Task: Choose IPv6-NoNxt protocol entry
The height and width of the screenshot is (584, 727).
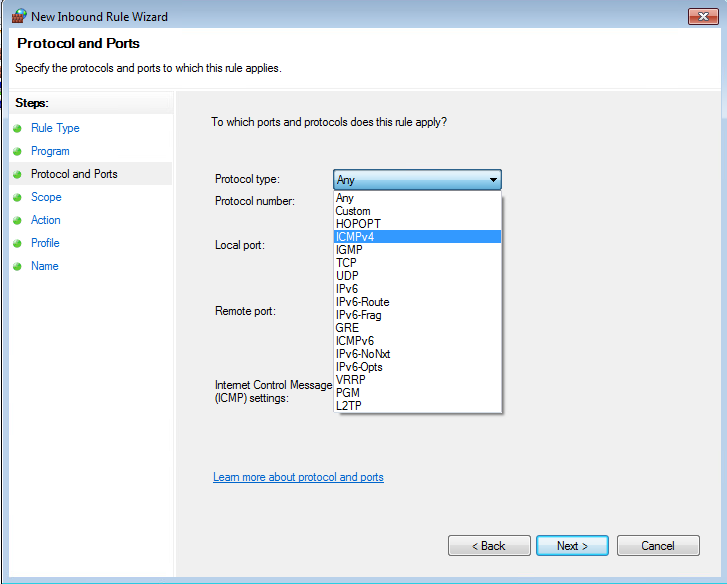Action: click(x=417, y=354)
